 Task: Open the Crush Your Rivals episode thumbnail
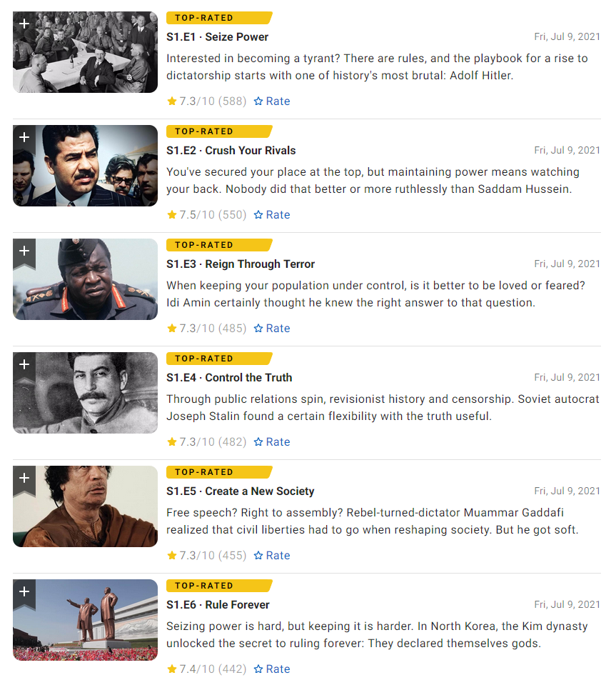(x=85, y=166)
